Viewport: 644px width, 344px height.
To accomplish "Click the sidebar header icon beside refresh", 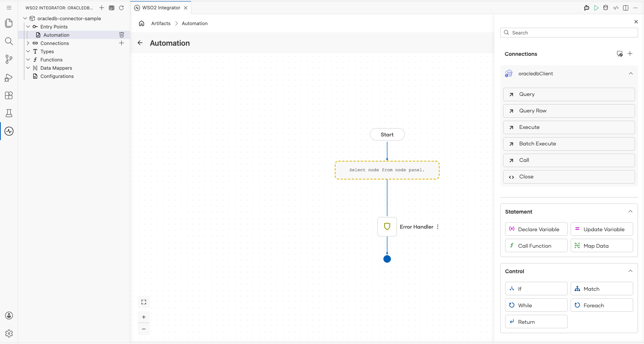I will pyautogui.click(x=112, y=8).
